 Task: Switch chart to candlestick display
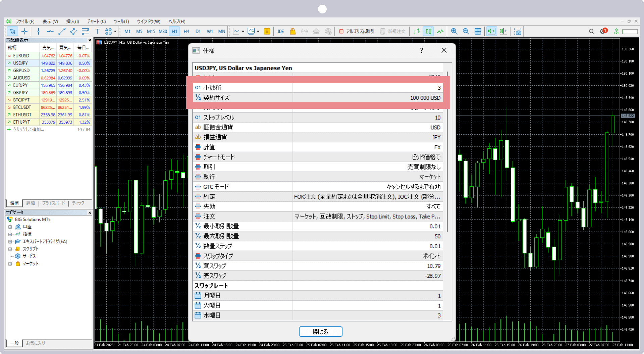428,31
